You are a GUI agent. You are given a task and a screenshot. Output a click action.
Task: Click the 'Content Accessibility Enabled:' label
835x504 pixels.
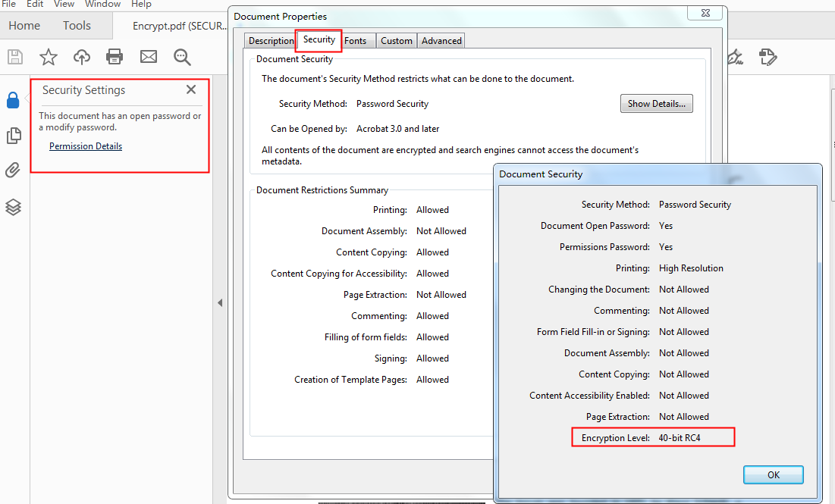(x=589, y=396)
